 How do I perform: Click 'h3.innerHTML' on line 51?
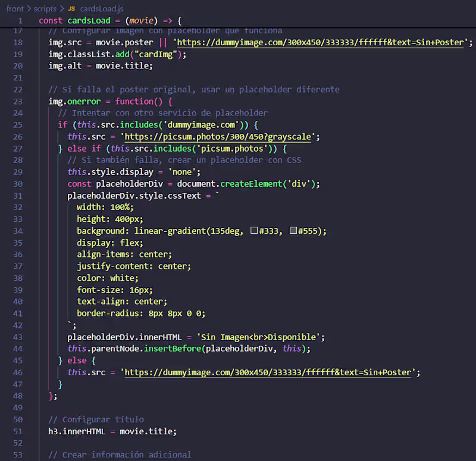click(77, 431)
